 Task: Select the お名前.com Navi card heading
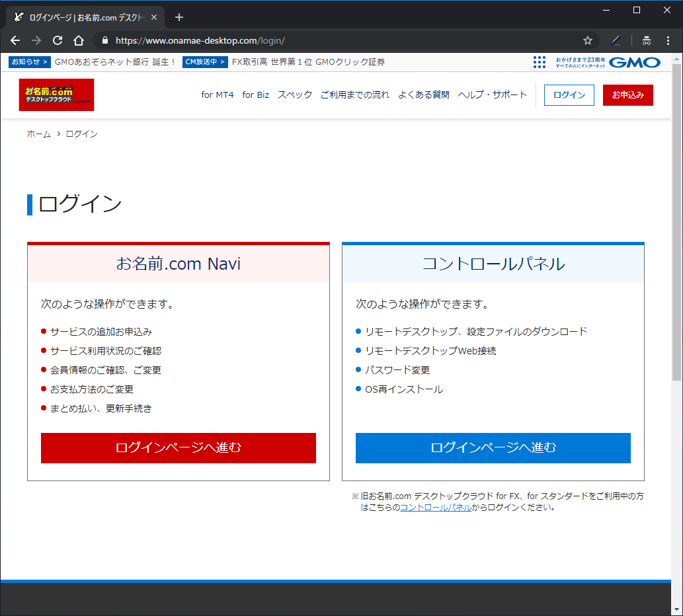click(x=178, y=264)
